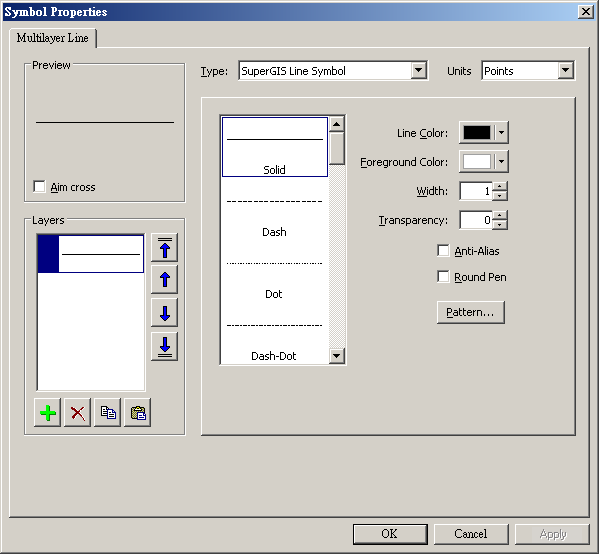Expand the Units dropdown
The width and height of the screenshot is (599, 554).
[565, 70]
